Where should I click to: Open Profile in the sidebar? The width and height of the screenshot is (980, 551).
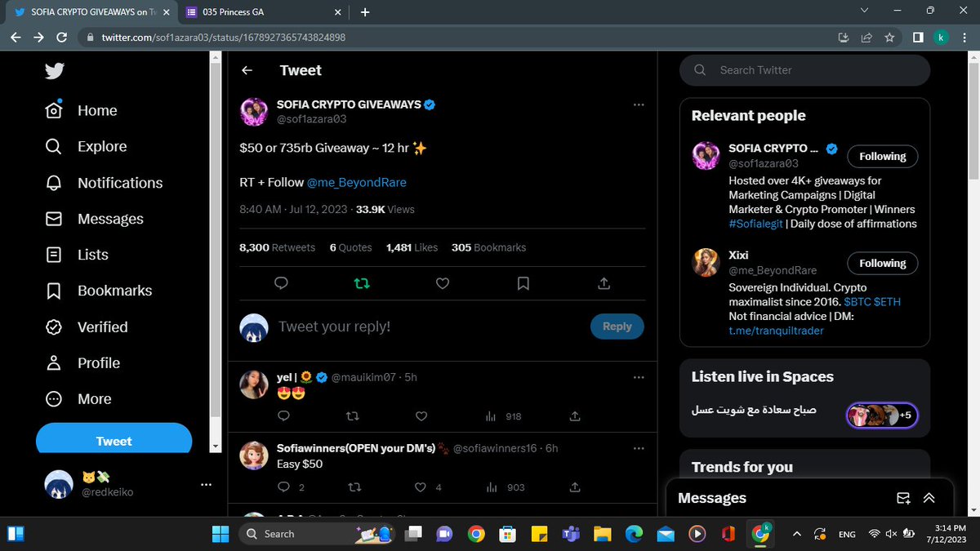tap(82, 362)
